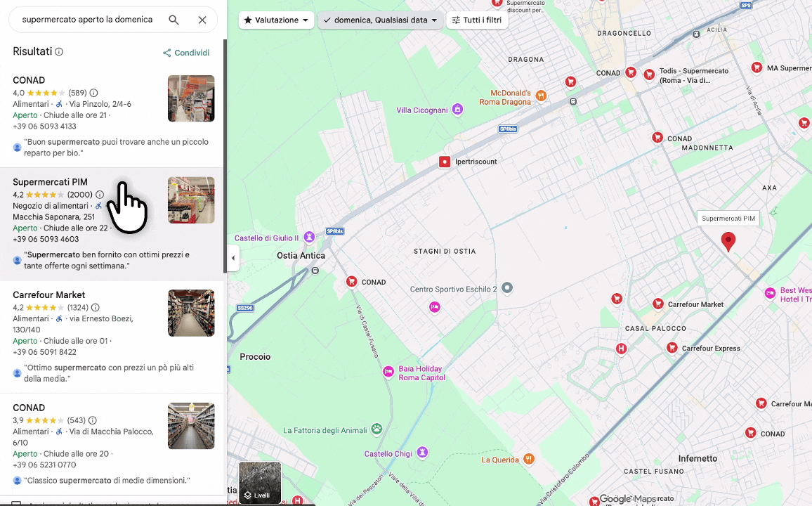Click the search field with supermercato query

[88, 20]
